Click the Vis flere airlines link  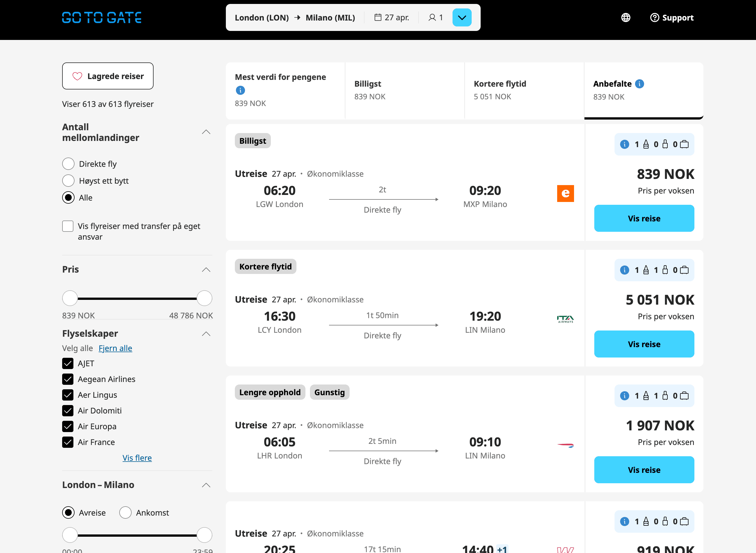click(137, 458)
